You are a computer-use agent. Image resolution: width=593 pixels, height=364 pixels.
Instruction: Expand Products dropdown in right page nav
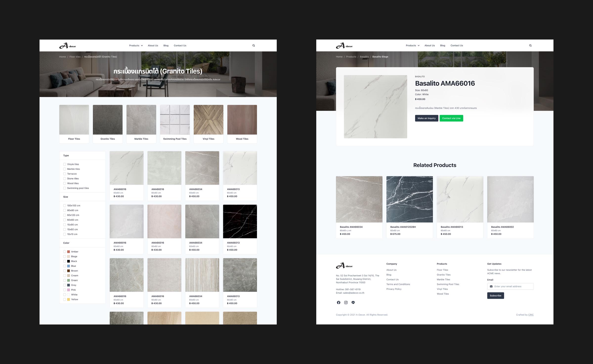[x=413, y=46]
